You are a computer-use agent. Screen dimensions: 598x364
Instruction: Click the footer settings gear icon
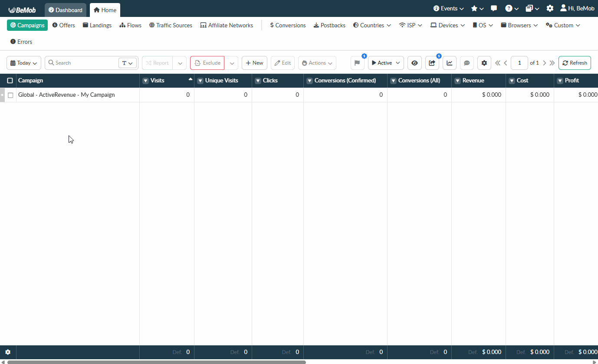[x=8, y=352]
